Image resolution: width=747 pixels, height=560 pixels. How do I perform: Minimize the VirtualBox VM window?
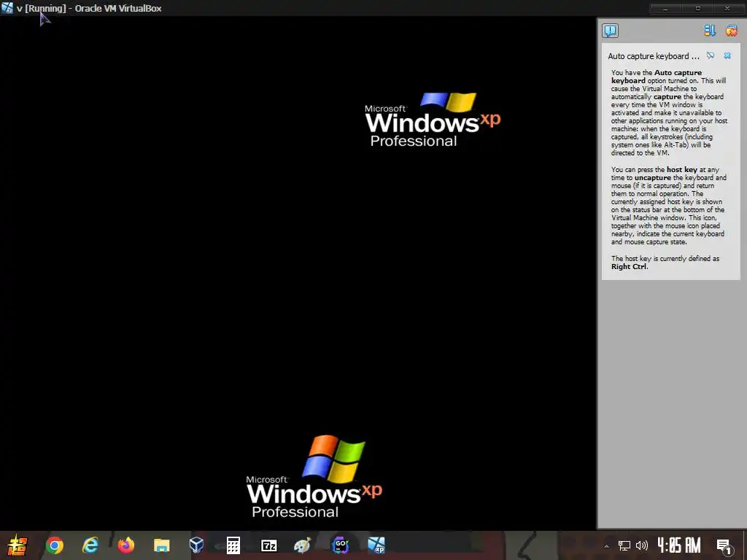coord(665,9)
